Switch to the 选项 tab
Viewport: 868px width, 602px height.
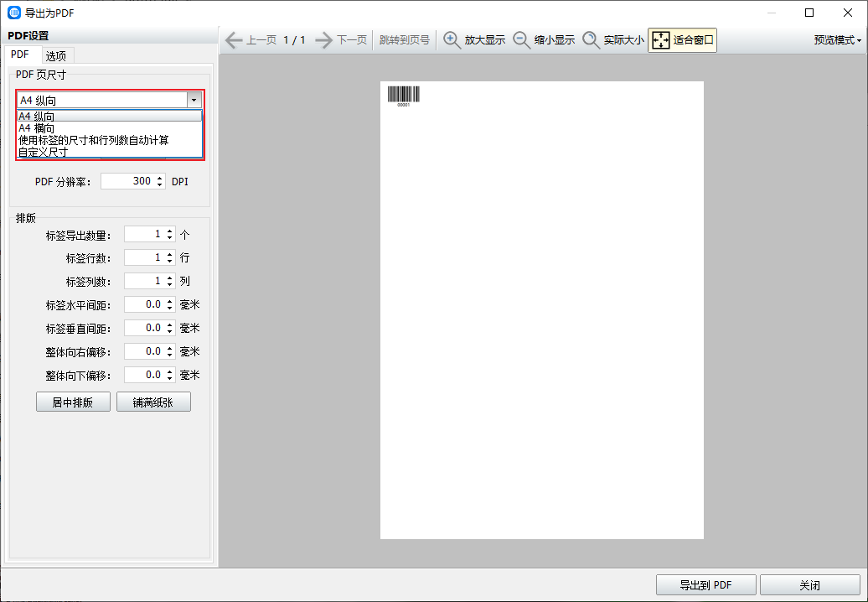56,55
